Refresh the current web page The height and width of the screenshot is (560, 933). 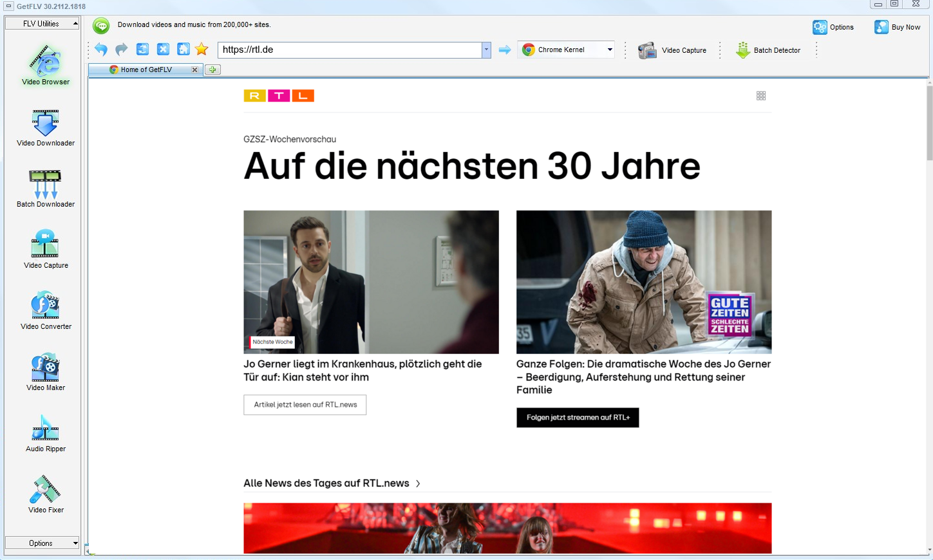point(142,50)
